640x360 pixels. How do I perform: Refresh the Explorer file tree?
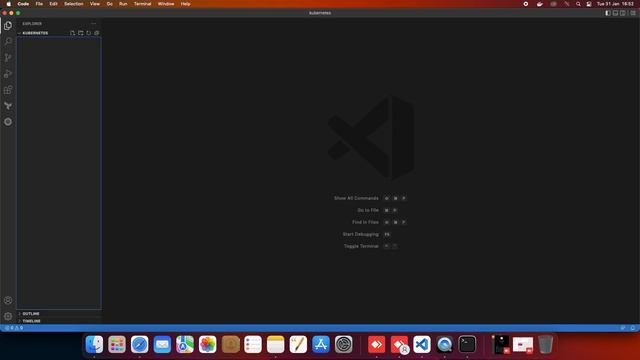point(89,33)
